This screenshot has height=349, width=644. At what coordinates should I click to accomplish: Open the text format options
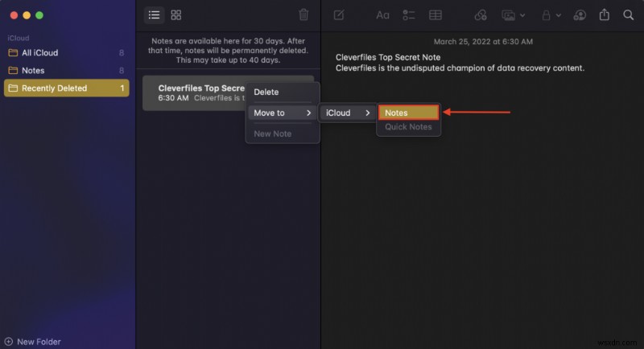pyautogui.click(x=383, y=14)
